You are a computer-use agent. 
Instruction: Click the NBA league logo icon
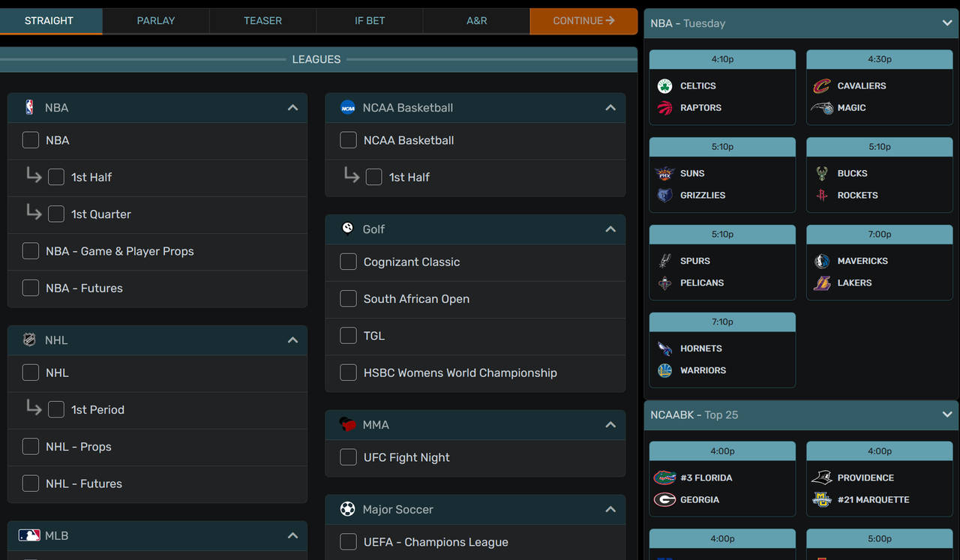coord(29,107)
